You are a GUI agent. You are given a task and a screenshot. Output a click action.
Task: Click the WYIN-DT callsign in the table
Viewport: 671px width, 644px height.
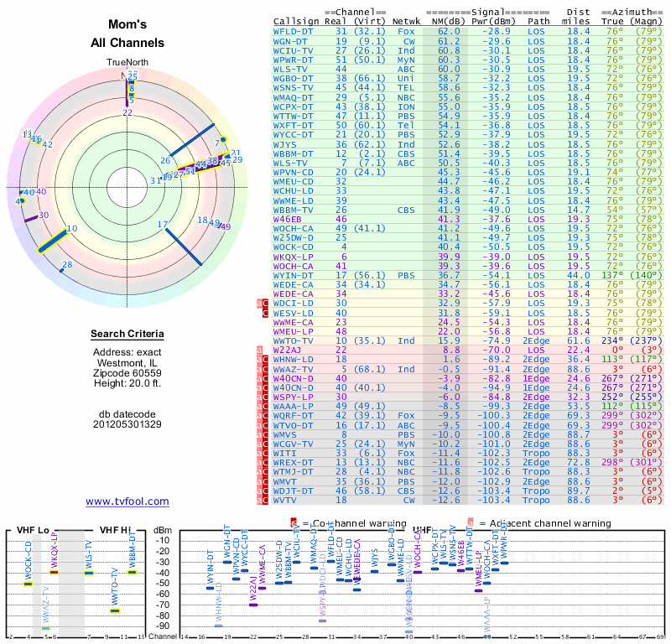click(x=293, y=276)
